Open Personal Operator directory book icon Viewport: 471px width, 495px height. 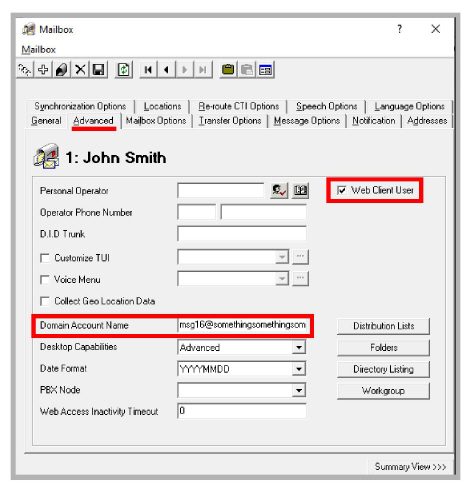point(300,191)
